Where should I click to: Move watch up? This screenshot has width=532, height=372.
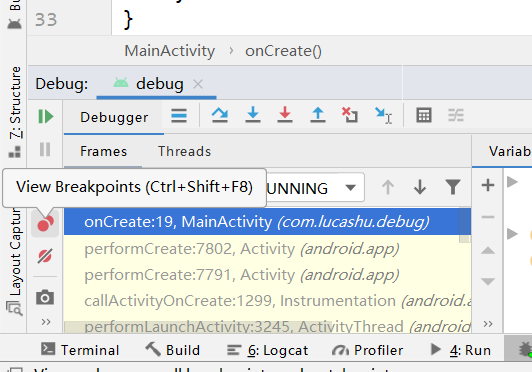click(x=488, y=251)
